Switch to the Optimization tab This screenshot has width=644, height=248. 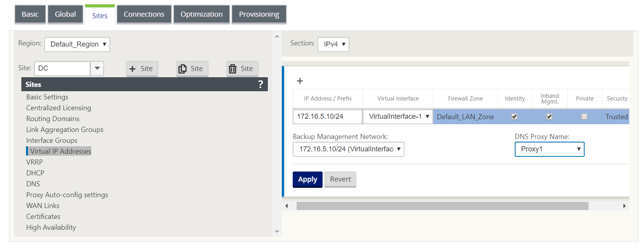201,14
